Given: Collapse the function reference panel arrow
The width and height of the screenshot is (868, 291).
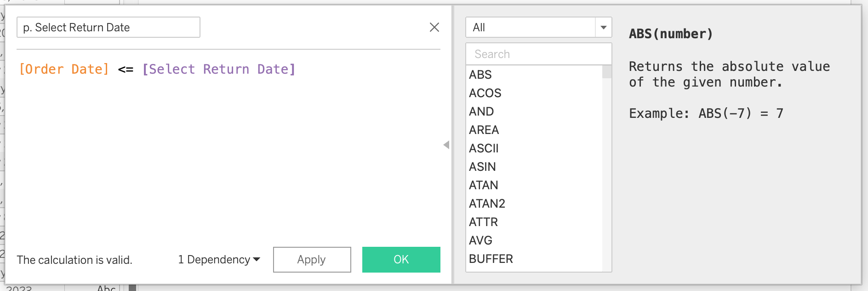Looking at the screenshot, I should coord(446,145).
